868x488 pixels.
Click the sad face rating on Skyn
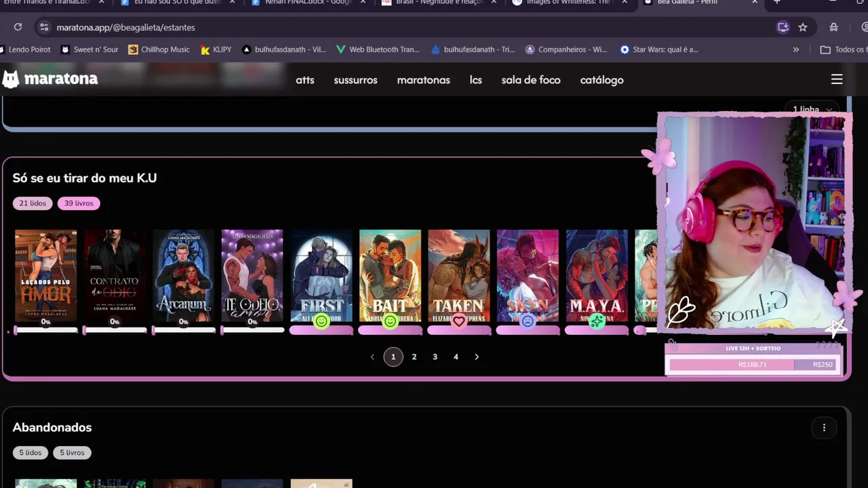click(x=528, y=321)
